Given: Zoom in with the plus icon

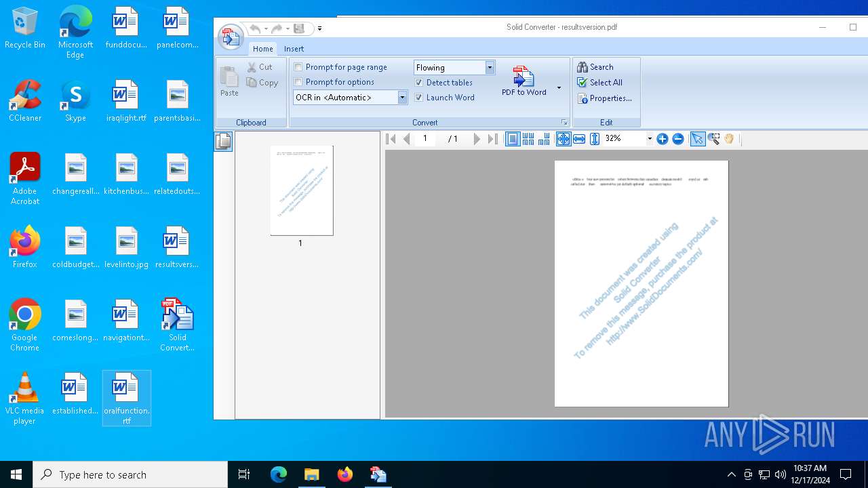Looking at the screenshot, I should click(x=663, y=139).
